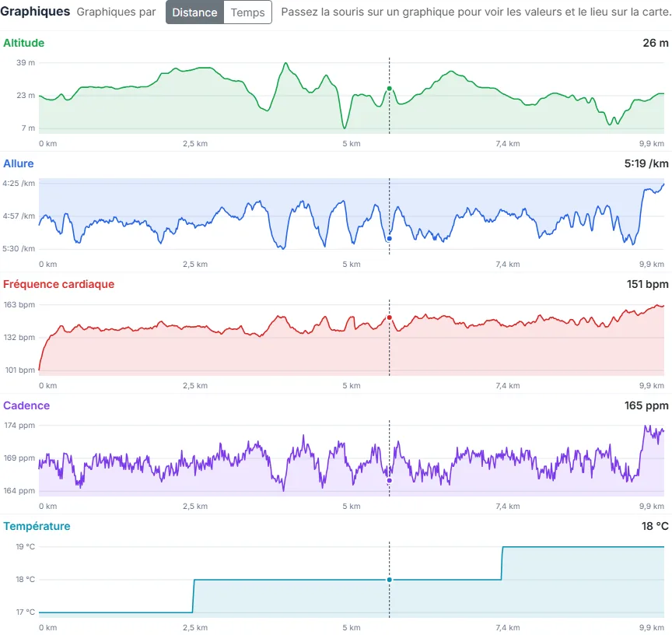
Task: Click the 165 ppm cadence value
Action: pyautogui.click(x=646, y=405)
